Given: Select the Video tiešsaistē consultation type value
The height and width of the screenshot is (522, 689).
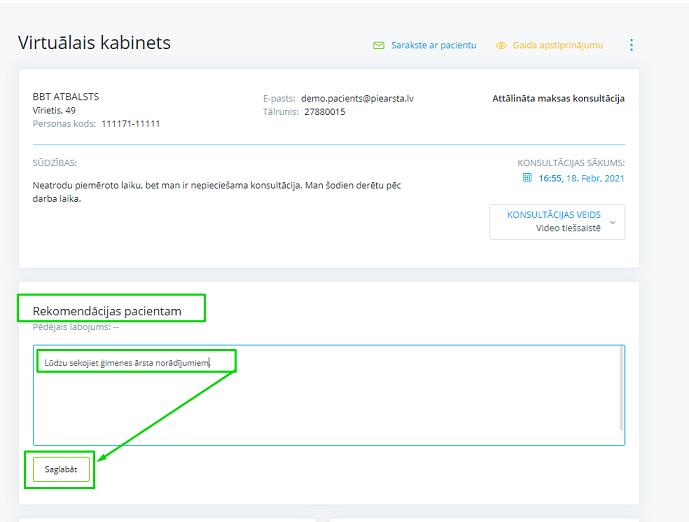Looking at the screenshot, I should click(x=568, y=228).
